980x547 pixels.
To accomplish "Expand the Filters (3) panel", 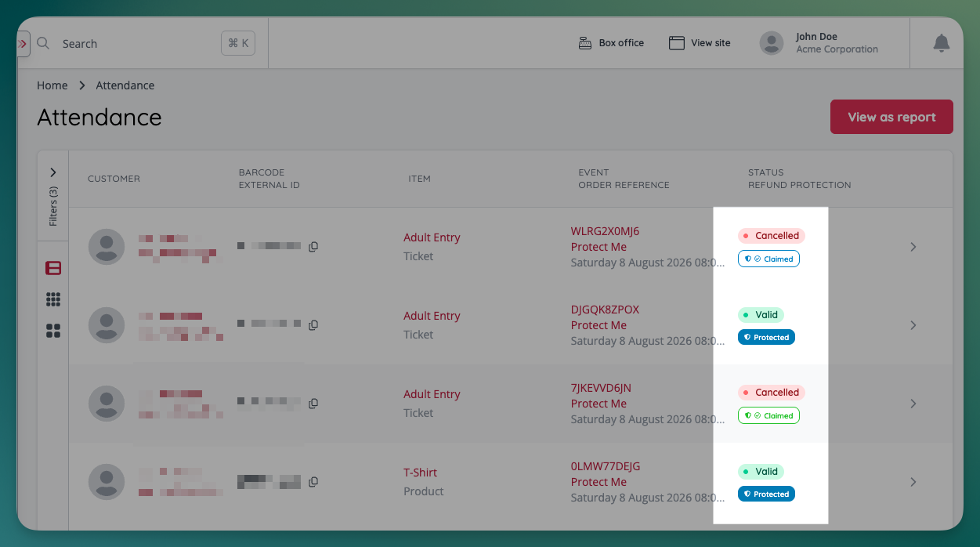I will pyautogui.click(x=53, y=172).
